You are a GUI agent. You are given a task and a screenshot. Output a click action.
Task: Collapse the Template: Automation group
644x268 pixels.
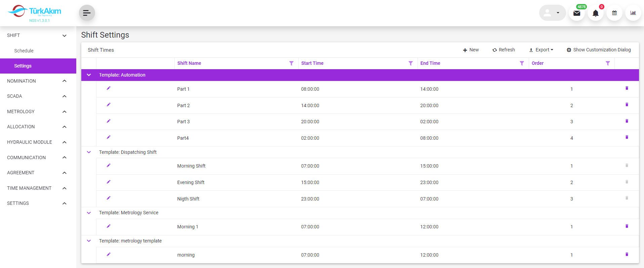[x=89, y=75]
